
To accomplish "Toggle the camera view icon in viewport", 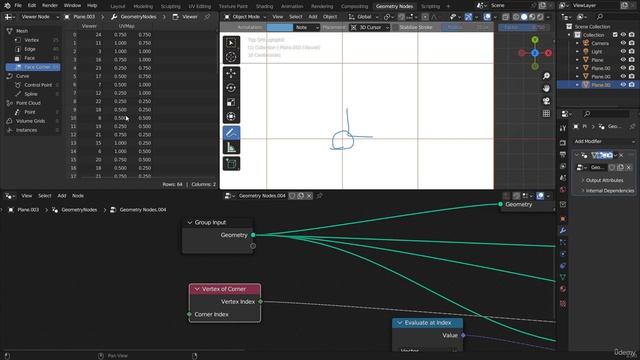I will click(x=546, y=101).
